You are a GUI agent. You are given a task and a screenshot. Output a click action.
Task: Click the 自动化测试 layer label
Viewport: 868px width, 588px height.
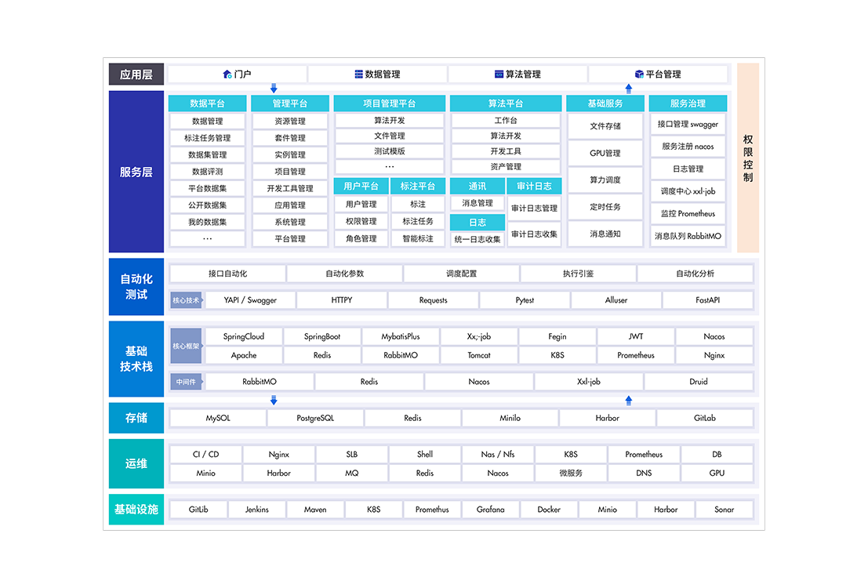pyautogui.click(x=136, y=287)
